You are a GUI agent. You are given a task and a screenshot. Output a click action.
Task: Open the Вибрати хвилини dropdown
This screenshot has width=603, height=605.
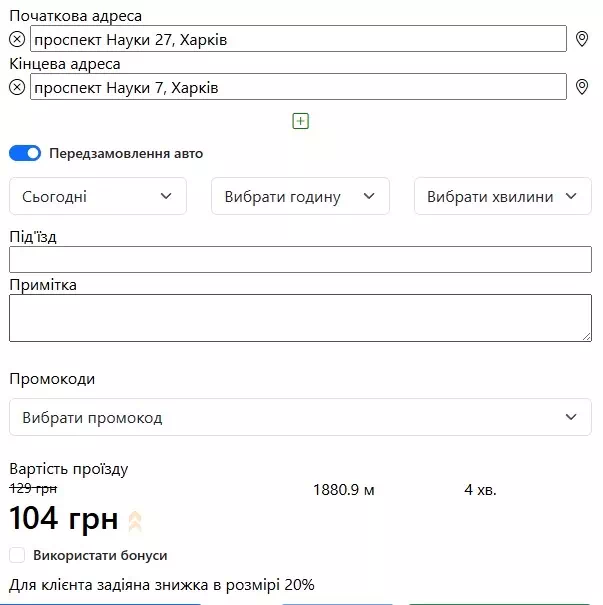(502, 197)
